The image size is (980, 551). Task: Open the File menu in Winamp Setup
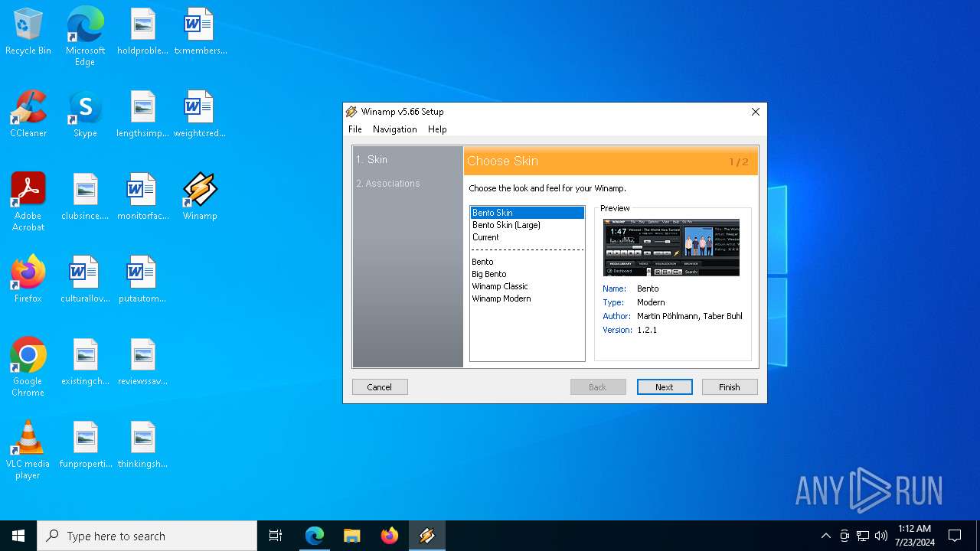[355, 129]
